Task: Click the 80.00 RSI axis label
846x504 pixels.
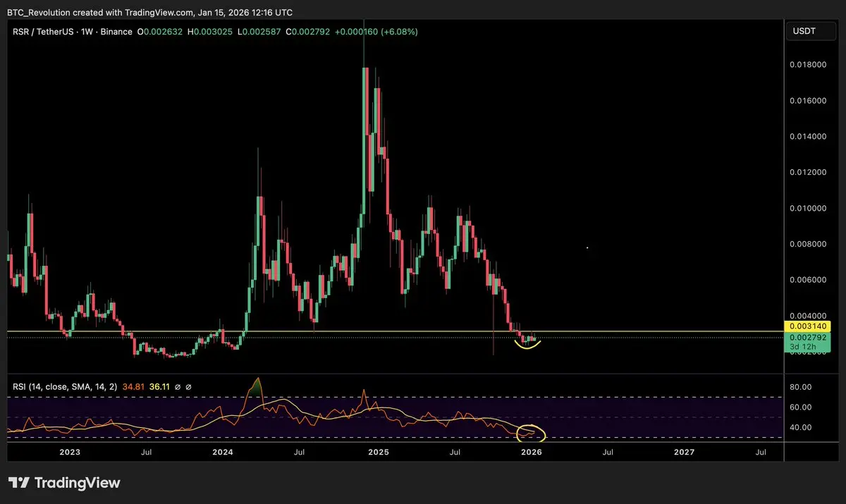Action: click(801, 387)
